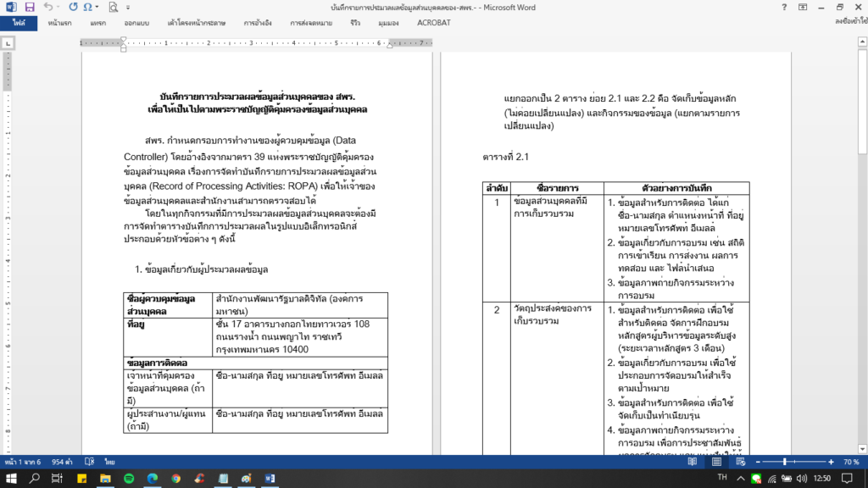Open the ไฟล์ (File) tab
The image size is (868, 488).
(19, 23)
